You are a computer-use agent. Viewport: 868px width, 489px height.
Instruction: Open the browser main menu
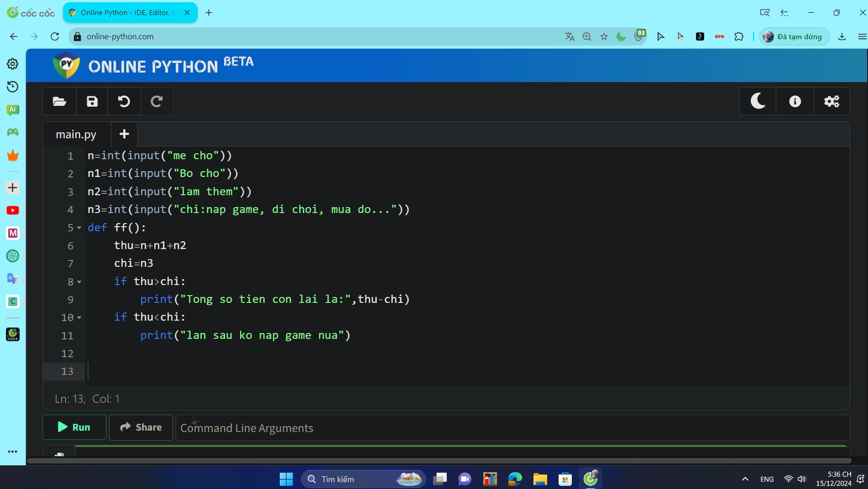862,36
